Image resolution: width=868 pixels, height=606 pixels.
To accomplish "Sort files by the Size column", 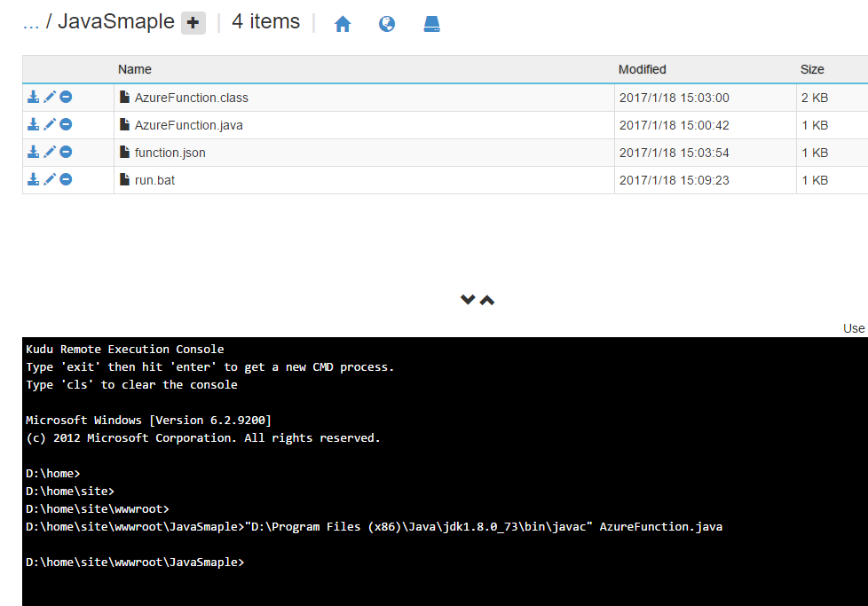I will click(x=812, y=69).
